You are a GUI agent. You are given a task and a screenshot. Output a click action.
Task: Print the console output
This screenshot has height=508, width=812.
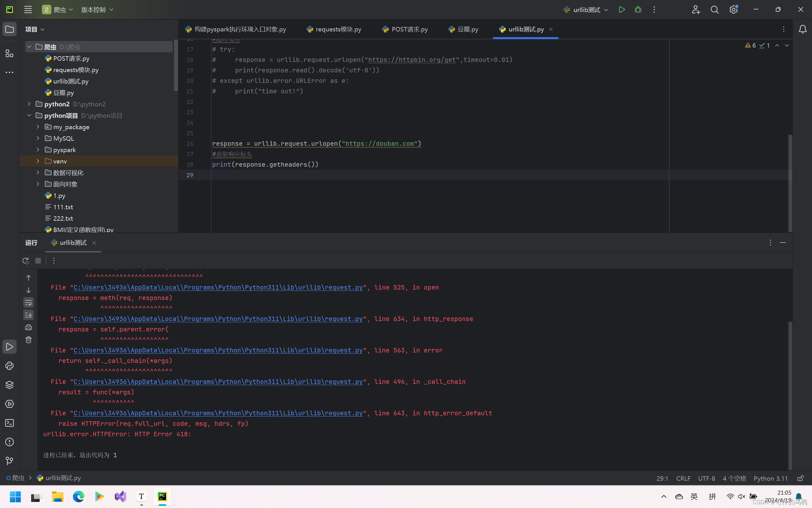(29, 327)
